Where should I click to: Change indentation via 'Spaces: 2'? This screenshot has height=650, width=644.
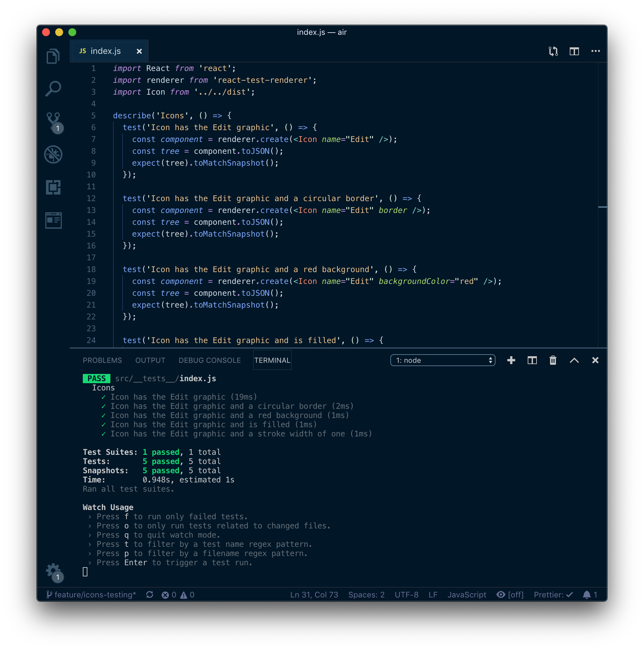[366, 595]
